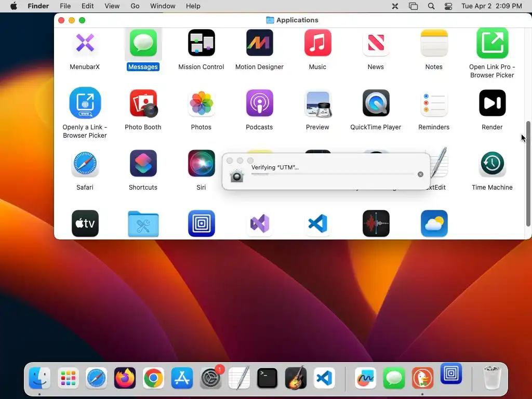Open Spotlight search in menu bar
Screen dimensions: 532x399
[431, 6]
